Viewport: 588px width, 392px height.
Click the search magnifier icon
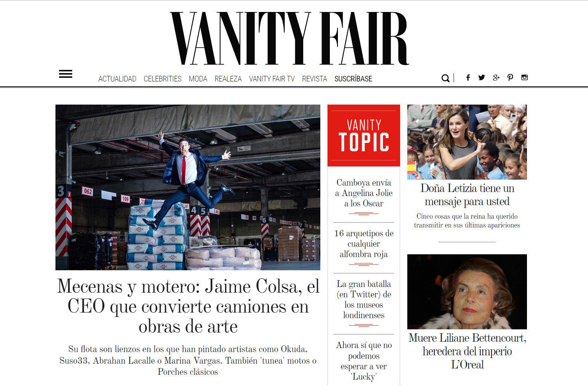(445, 78)
